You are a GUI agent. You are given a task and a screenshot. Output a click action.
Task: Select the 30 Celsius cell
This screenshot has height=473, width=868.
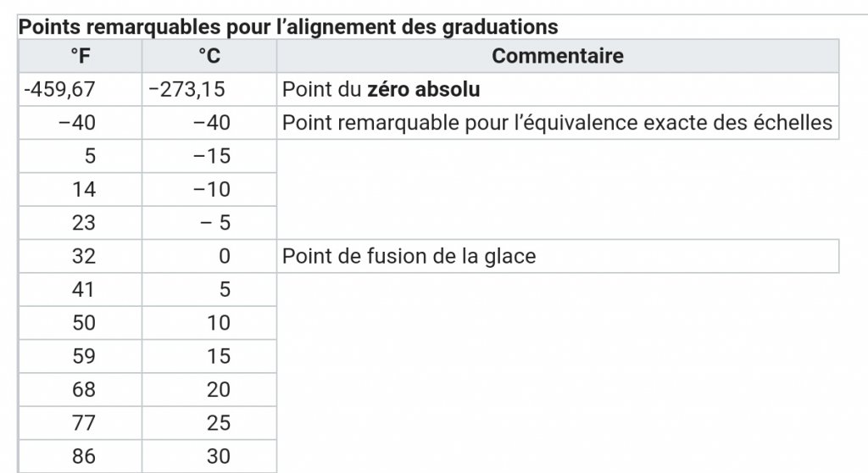209,456
